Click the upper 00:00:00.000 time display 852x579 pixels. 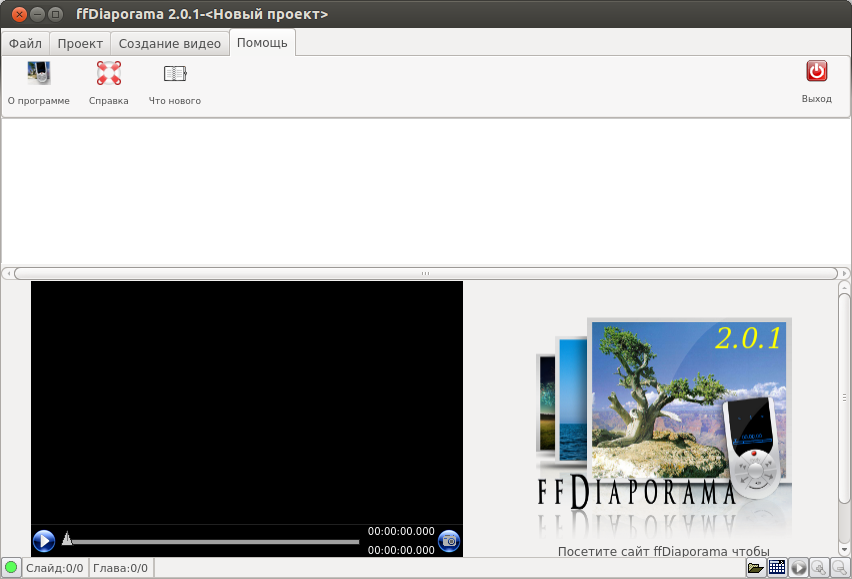click(x=401, y=531)
